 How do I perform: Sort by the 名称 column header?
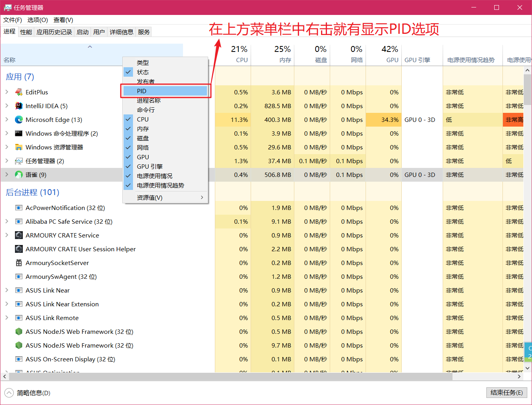[92, 54]
